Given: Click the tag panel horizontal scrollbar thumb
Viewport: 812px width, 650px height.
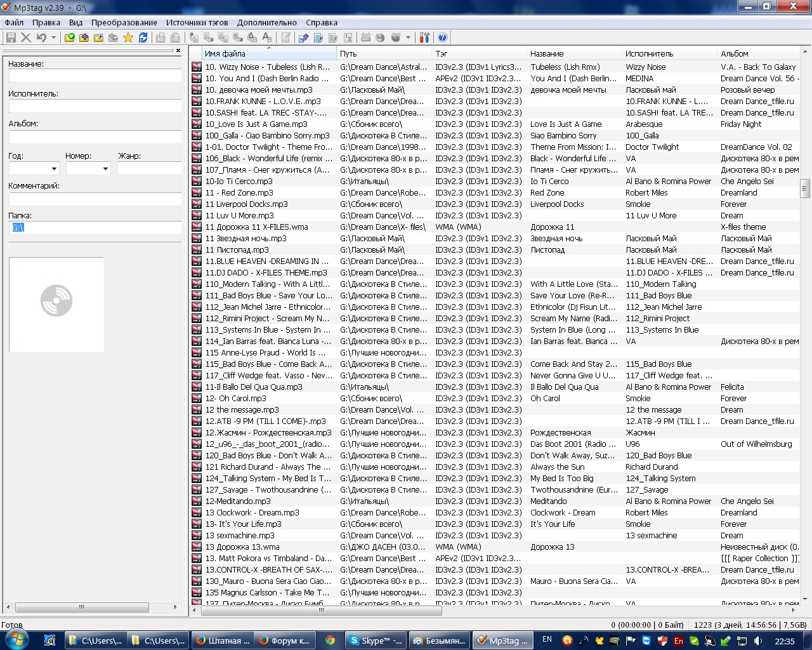Looking at the screenshot, I should pyautogui.click(x=81, y=607).
